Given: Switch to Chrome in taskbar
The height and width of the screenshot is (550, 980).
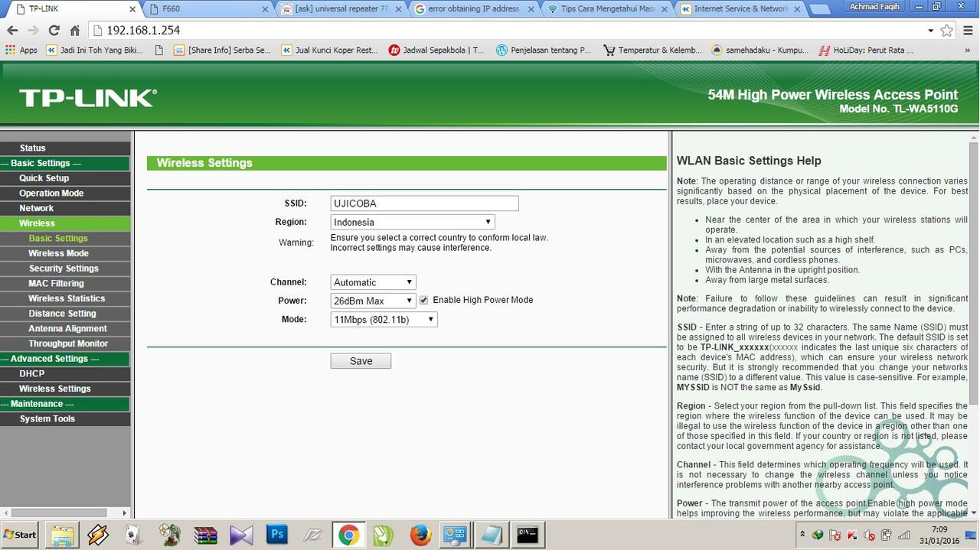Looking at the screenshot, I should point(348,535).
